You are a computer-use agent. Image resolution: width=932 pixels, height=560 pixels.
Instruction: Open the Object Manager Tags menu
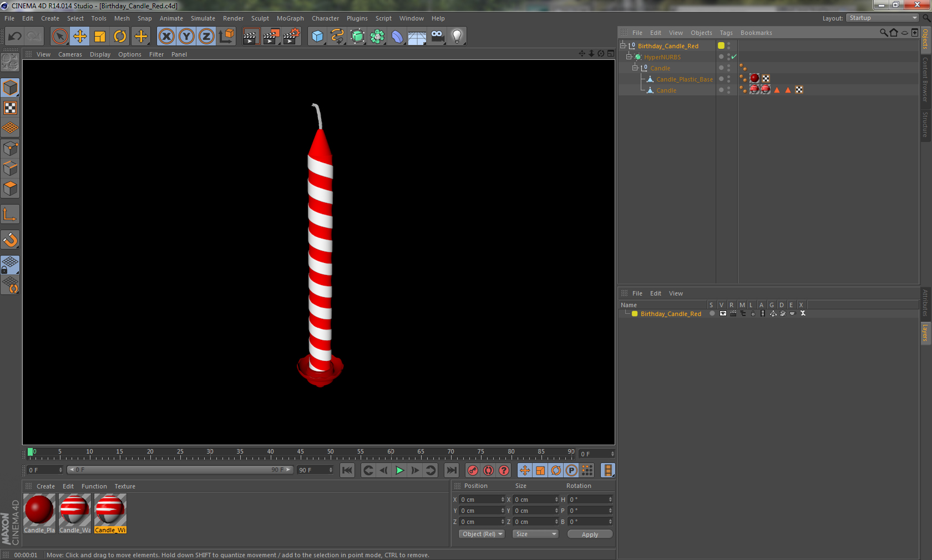point(726,33)
